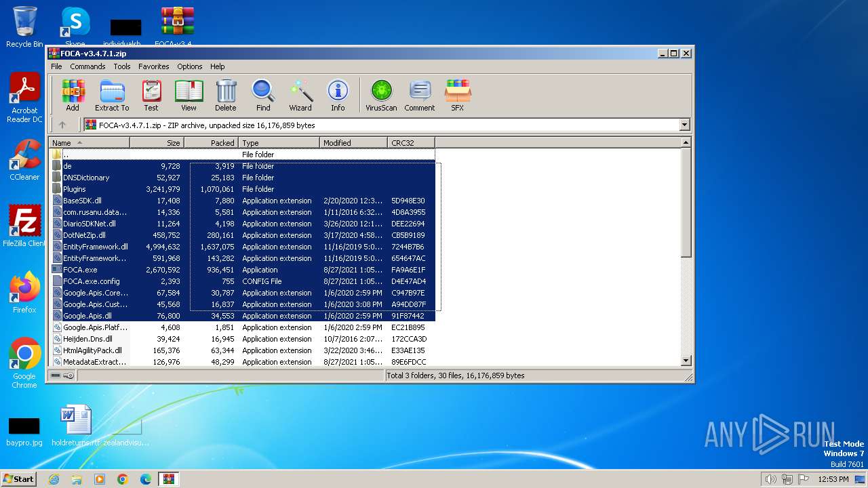
Task: Click the View file icon
Action: [189, 95]
